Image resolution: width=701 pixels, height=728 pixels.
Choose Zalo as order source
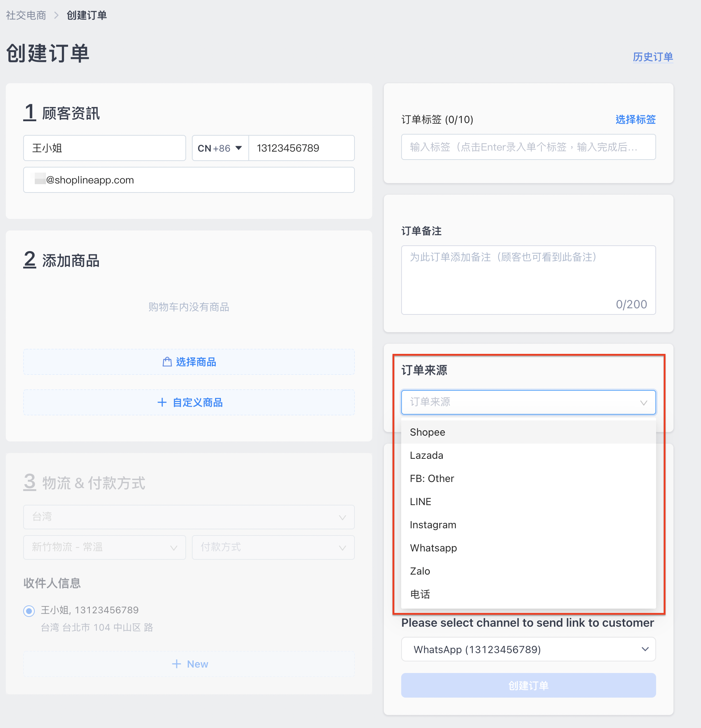point(528,571)
